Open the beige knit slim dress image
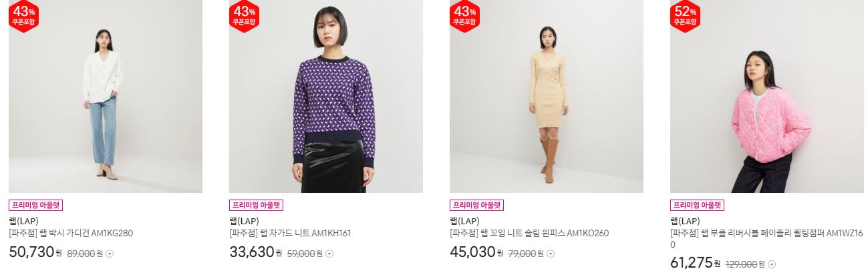Viewport: 868px width, 277px height. (x=547, y=96)
